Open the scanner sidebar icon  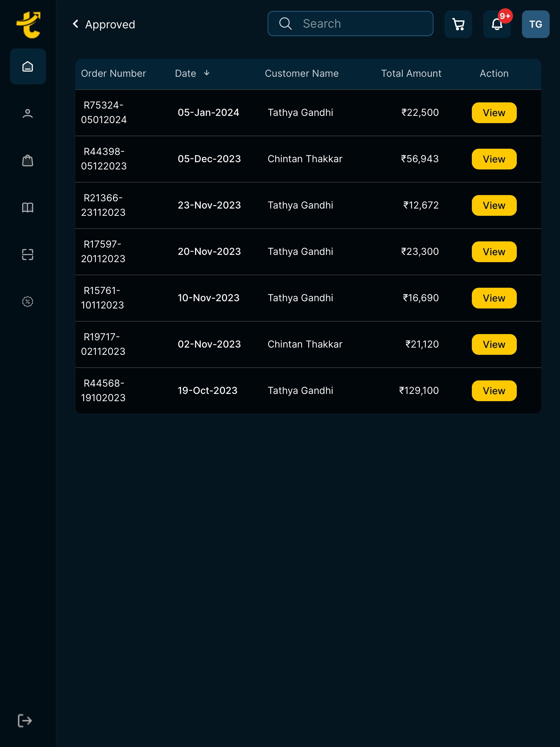point(28,255)
